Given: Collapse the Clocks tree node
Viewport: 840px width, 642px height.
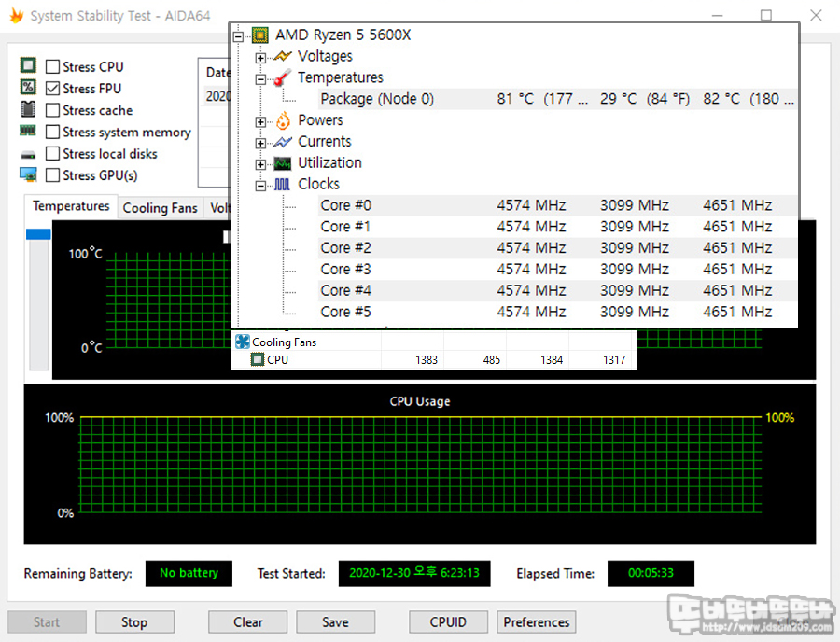Looking at the screenshot, I should coord(260,186).
